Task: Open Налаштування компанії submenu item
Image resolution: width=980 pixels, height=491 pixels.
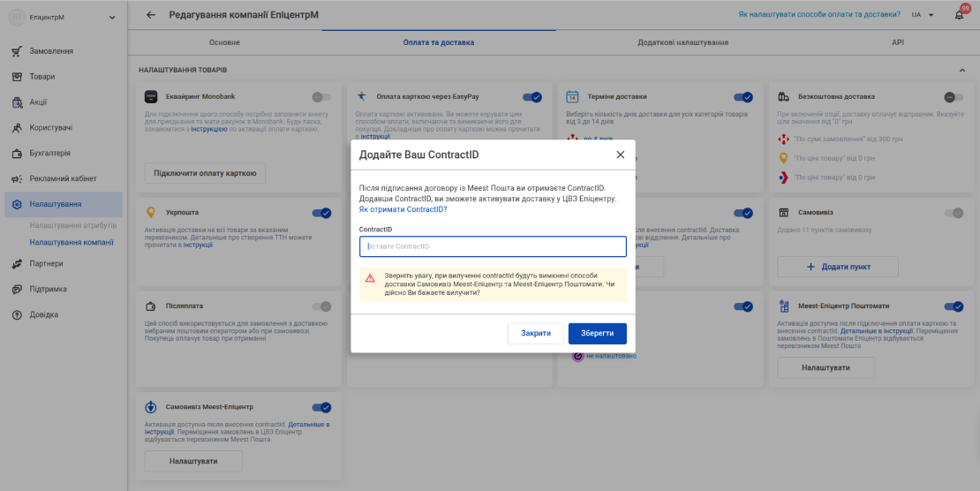Action: tap(72, 242)
